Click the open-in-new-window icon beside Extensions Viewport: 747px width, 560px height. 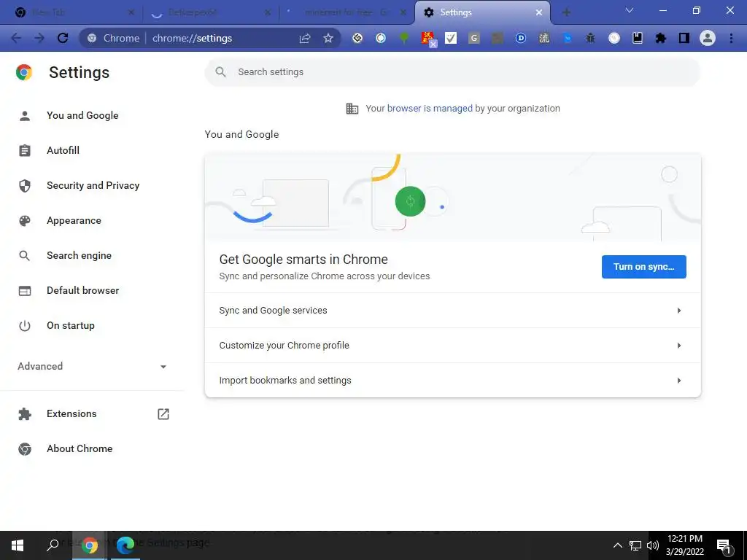point(163,414)
